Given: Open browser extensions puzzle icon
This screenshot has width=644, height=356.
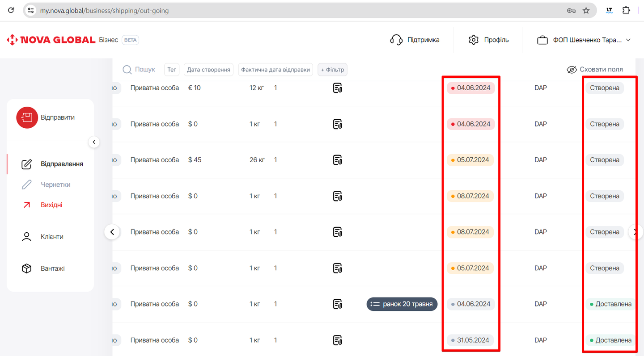Looking at the screenshot, I should (626, 10).
